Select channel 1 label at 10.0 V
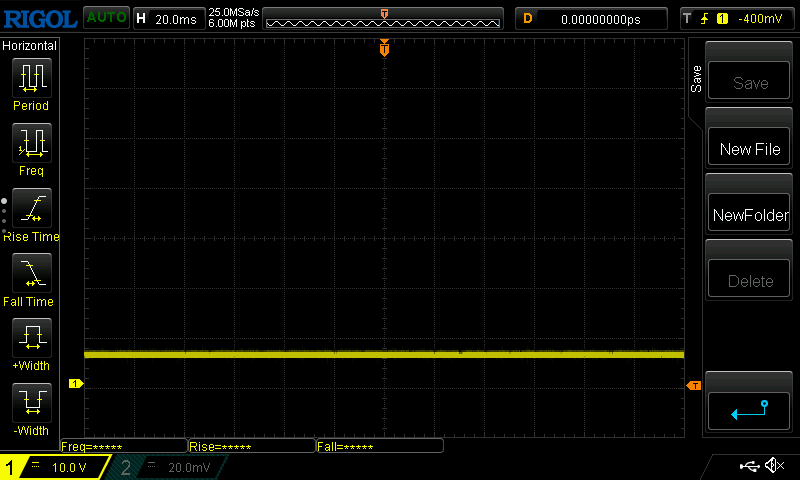The height and width of the screenshot is (480, 800). [55, 467]
